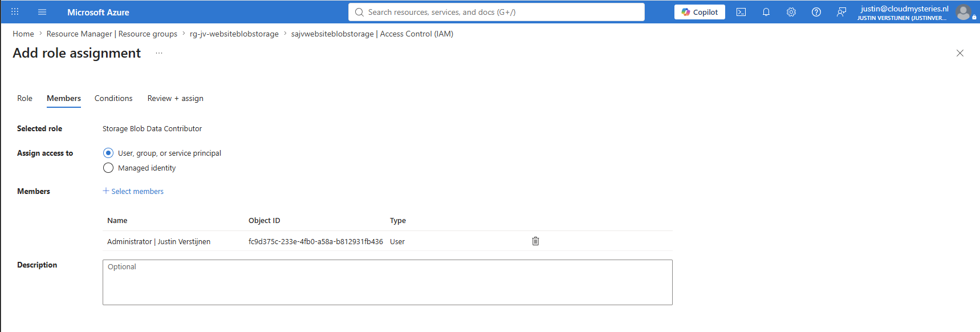Switch to the Members tab
This screenshot has height=332, width=980.
[x=64, y=98]
